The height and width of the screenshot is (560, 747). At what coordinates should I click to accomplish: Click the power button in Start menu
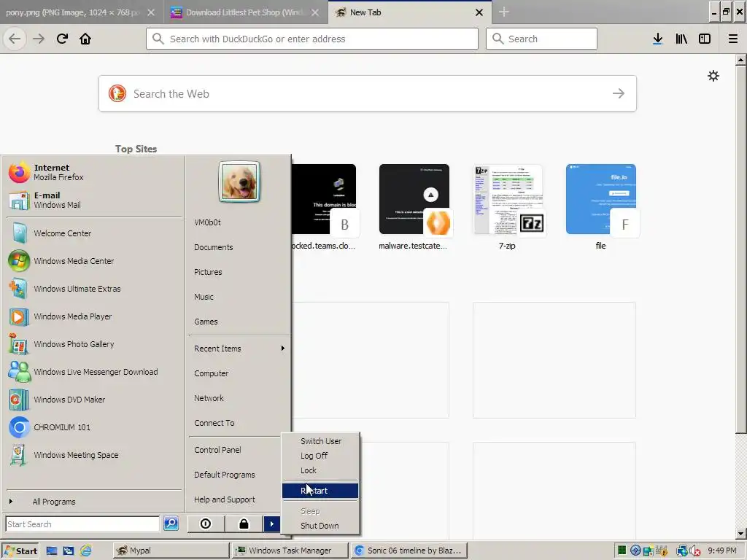pyautogui.click(x=206, y=524)
